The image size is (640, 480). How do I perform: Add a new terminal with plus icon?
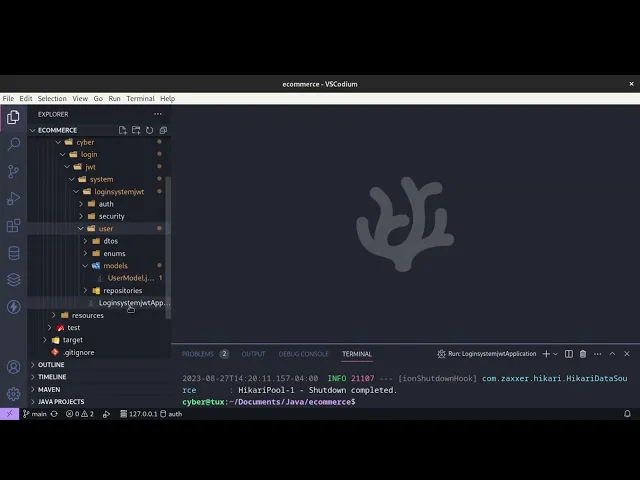tap(546, 354)
